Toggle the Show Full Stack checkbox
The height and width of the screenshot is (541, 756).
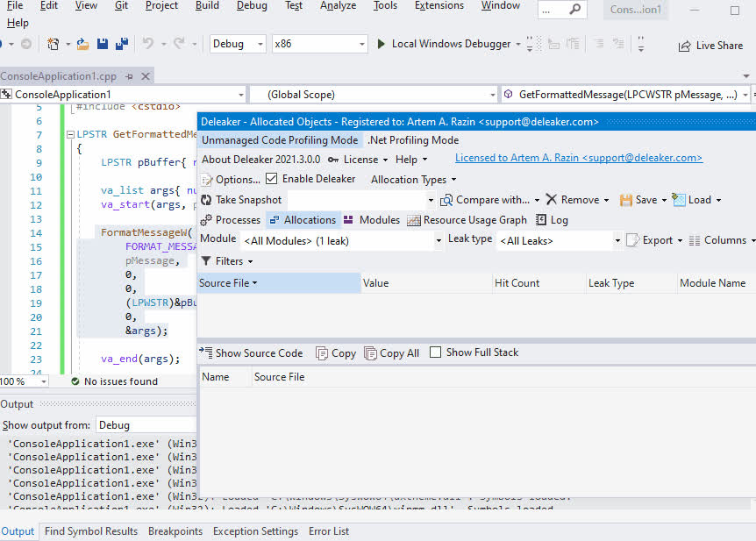(x=435, y=352)
